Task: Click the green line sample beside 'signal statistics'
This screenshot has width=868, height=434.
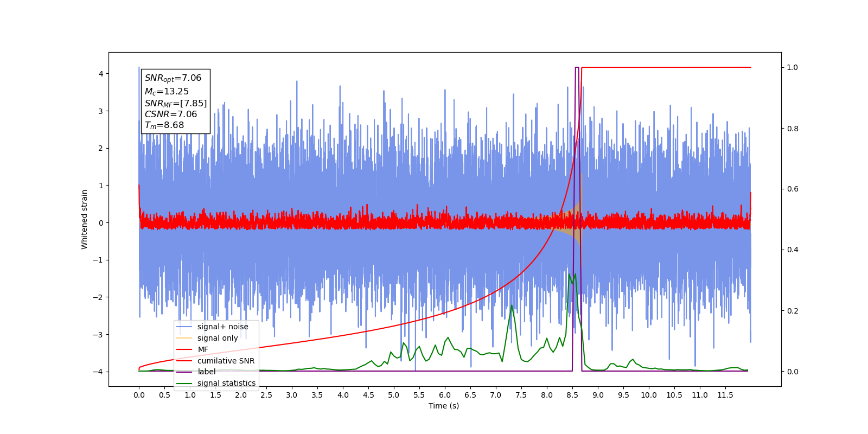Action: pyautogui.click(x=184, y=383)
